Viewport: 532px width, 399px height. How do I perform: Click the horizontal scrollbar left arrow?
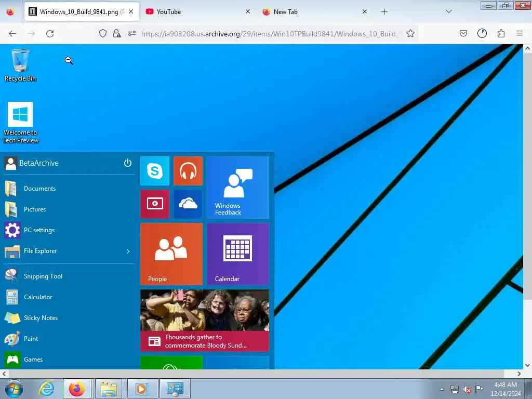[x=4, y=374]
